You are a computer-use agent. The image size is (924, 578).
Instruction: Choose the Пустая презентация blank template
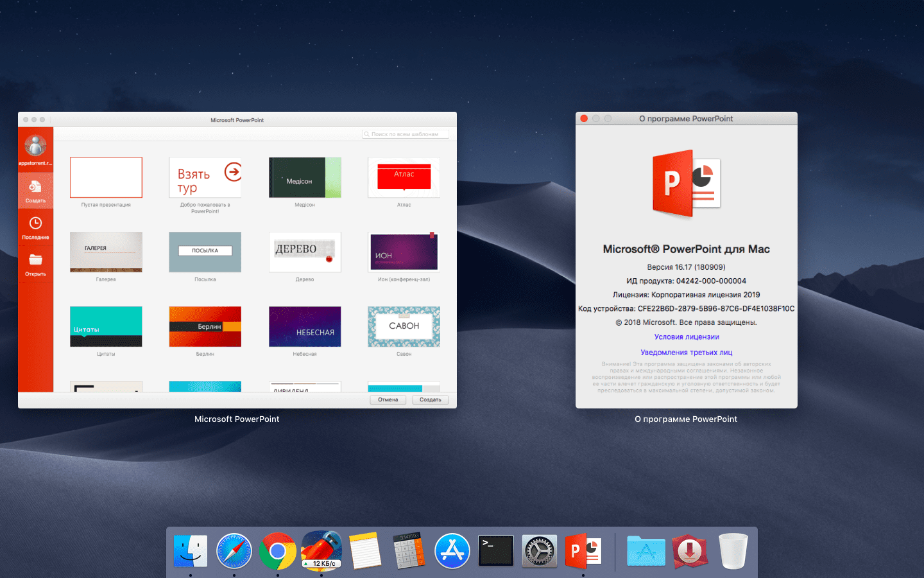tap(106, 177)
